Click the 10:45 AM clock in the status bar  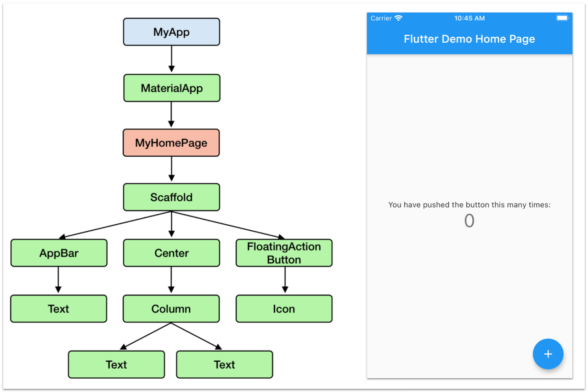[x=469, y=18]
